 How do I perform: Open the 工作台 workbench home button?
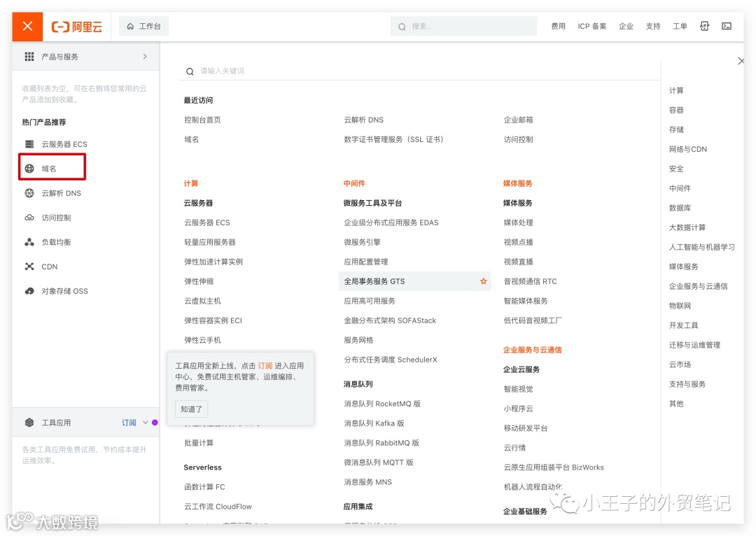tap(143, 27)
